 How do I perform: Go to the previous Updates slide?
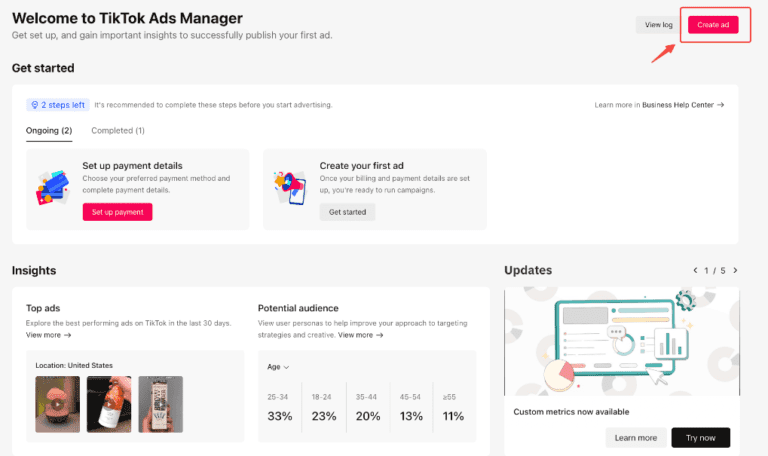click(696, 270)
